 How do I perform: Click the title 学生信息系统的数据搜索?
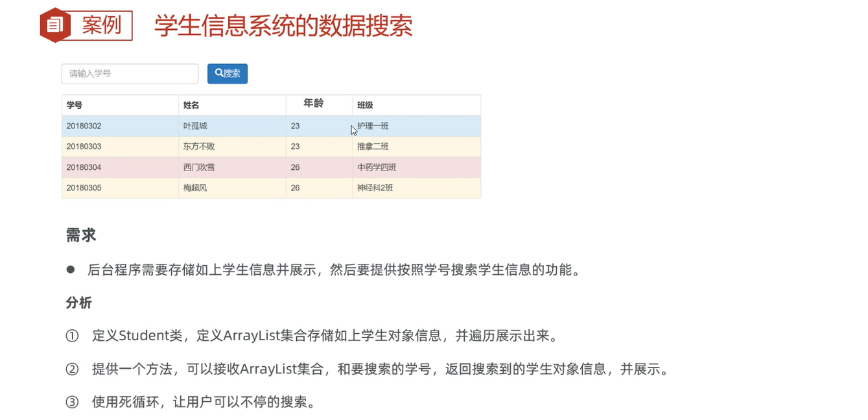pyautogui.click(x=283, y=26)
